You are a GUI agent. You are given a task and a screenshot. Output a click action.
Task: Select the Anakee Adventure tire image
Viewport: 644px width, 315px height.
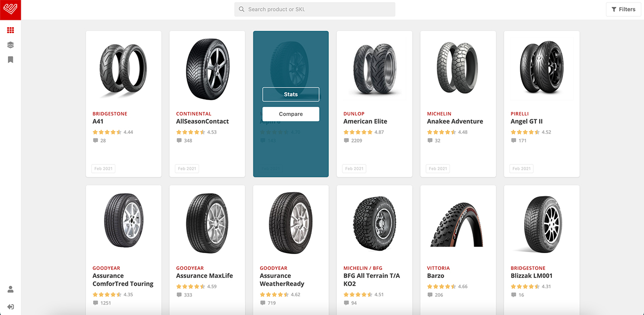pyautogui.click(x=458, y=68)
